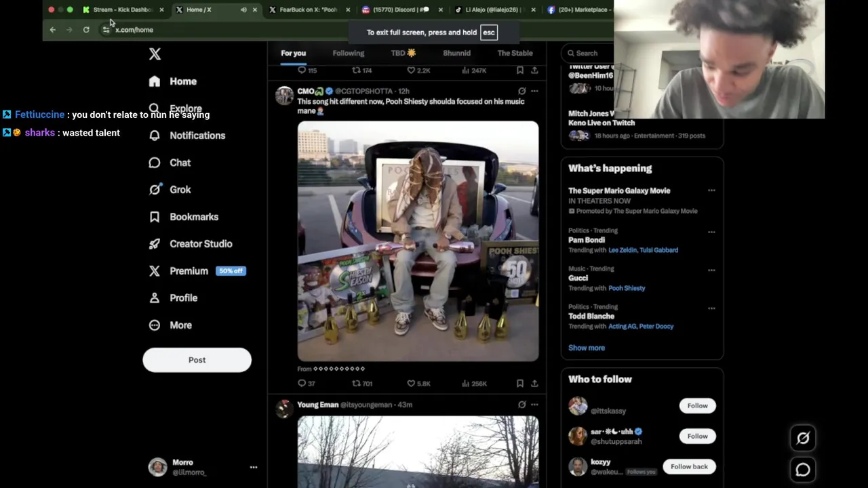Open Profile in the sidebar

pyautogui.click(x=173, y=298)
